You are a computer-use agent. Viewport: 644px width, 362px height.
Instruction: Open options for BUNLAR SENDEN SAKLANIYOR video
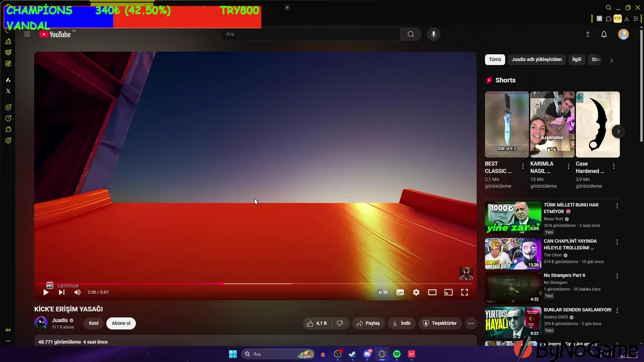[617, 311]
